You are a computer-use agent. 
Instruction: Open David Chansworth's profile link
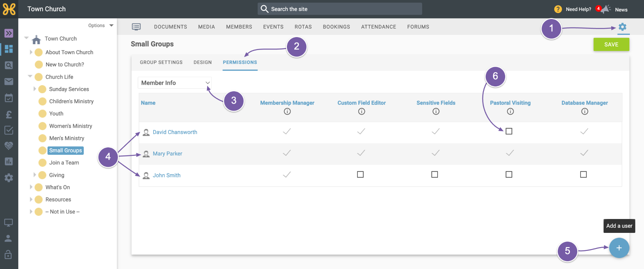tap(175, 132)
